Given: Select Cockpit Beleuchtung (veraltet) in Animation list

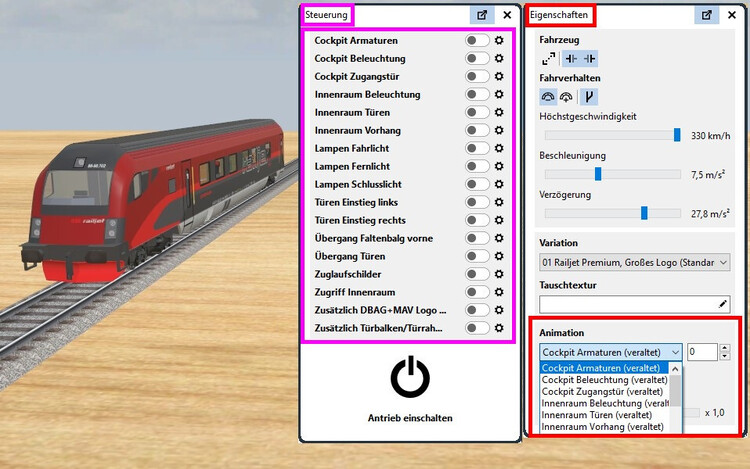Looking at the screenshot, I should click(605, 380).
